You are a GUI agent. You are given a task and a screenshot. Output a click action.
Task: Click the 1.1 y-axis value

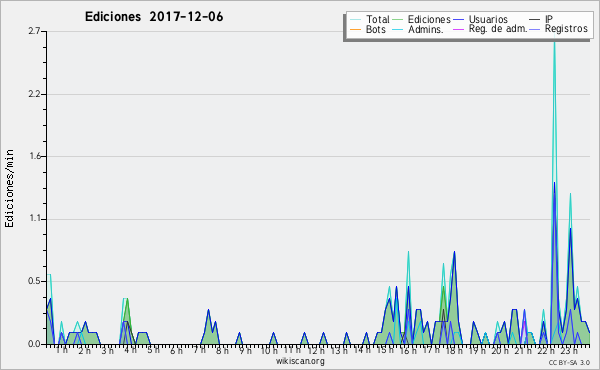coord(34,219)
